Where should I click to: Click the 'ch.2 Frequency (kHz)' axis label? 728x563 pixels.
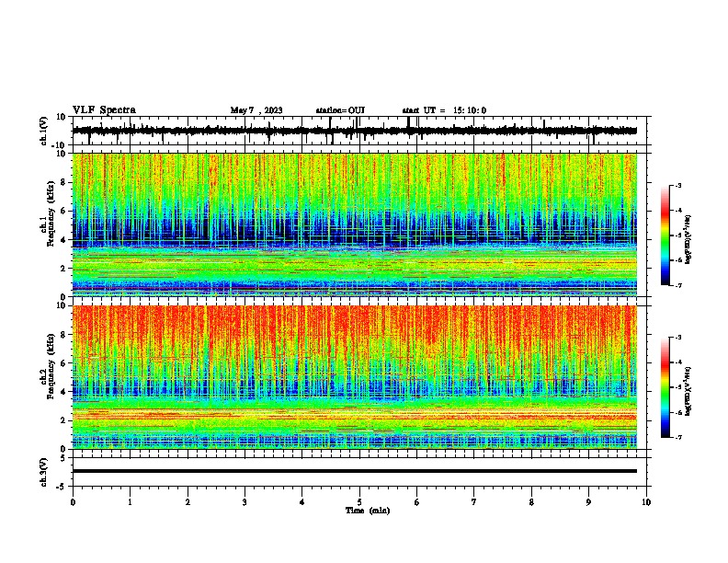click(47, 366)
